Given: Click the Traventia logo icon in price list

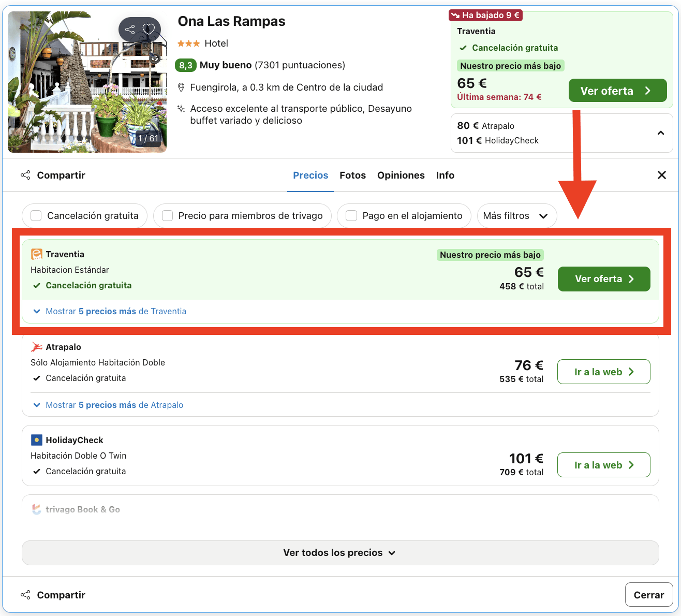Looking at the screenshot, I should 37,254.
